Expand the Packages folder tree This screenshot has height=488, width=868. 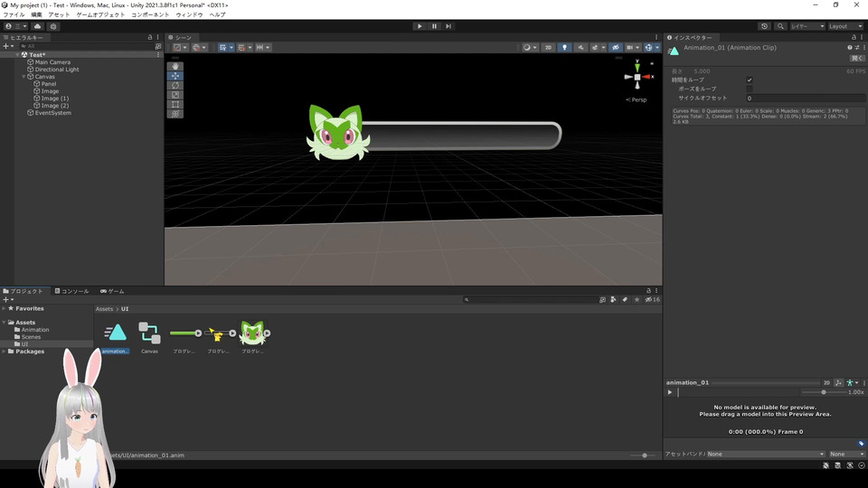tap(4, 352)
